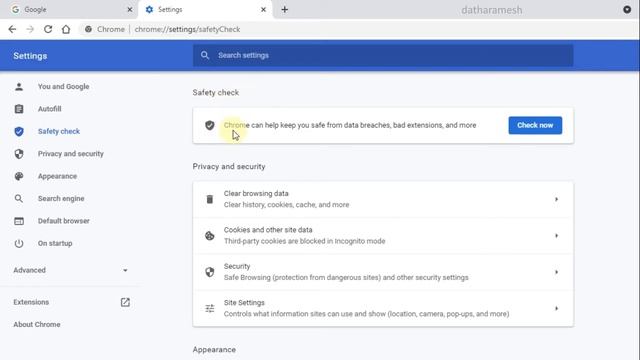Image resolution: width=640 pixels, height=360 pixels.
Task: Open Default browser settings
Action: tap(63, 221)
